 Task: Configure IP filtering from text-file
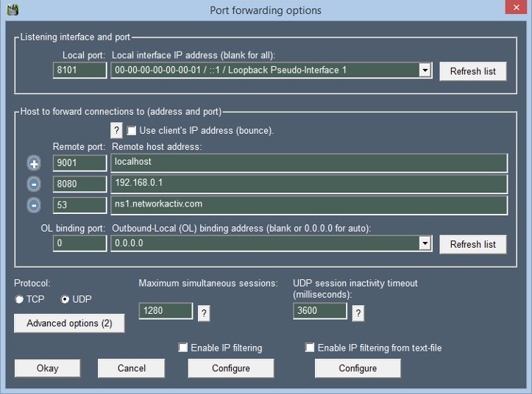point(358,368)
